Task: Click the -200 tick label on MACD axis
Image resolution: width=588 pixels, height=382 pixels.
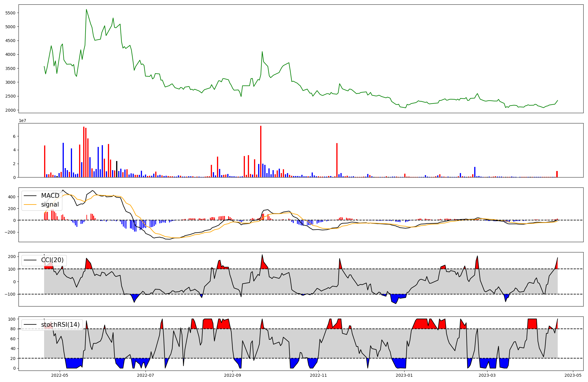Action: point(11,232)
